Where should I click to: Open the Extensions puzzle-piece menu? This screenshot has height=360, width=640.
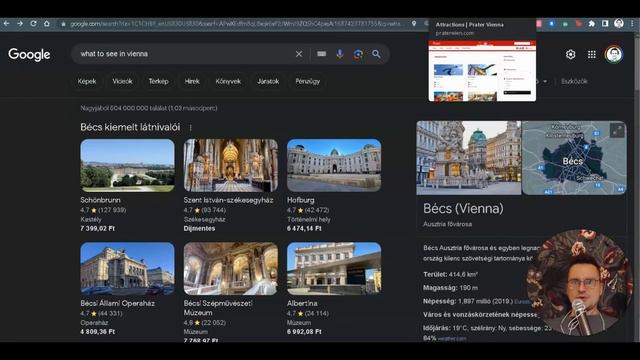tap(592, 24)
